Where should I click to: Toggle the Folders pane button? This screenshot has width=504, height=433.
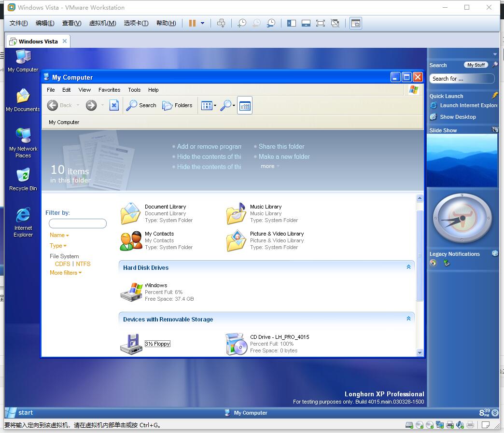tap(177, 105)
